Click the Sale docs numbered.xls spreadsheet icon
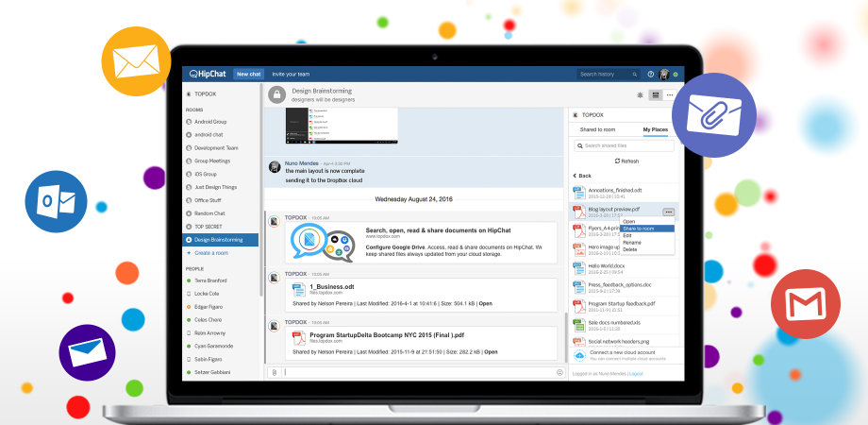 click(579, 325)
